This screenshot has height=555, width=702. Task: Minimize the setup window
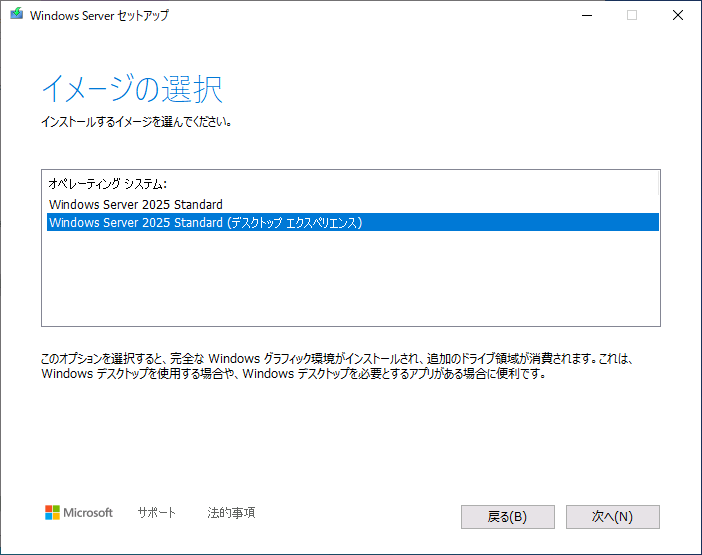tap(587, 15)
